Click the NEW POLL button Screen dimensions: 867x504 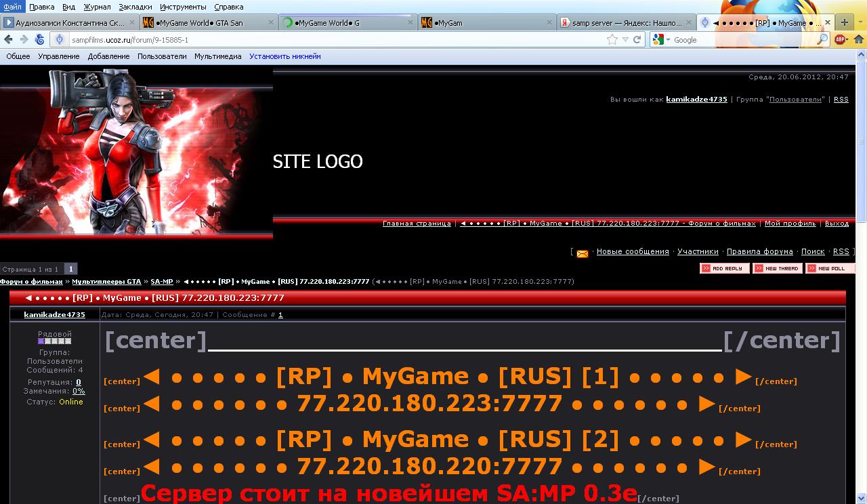point(830,268)
